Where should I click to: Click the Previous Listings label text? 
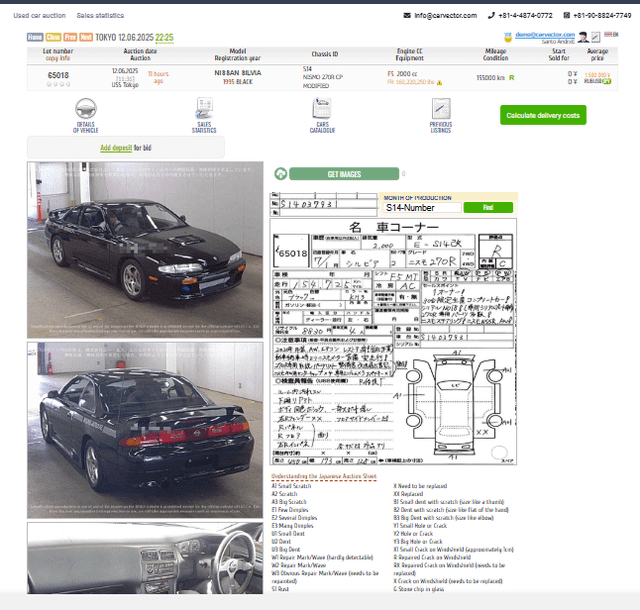coord(441,127)
